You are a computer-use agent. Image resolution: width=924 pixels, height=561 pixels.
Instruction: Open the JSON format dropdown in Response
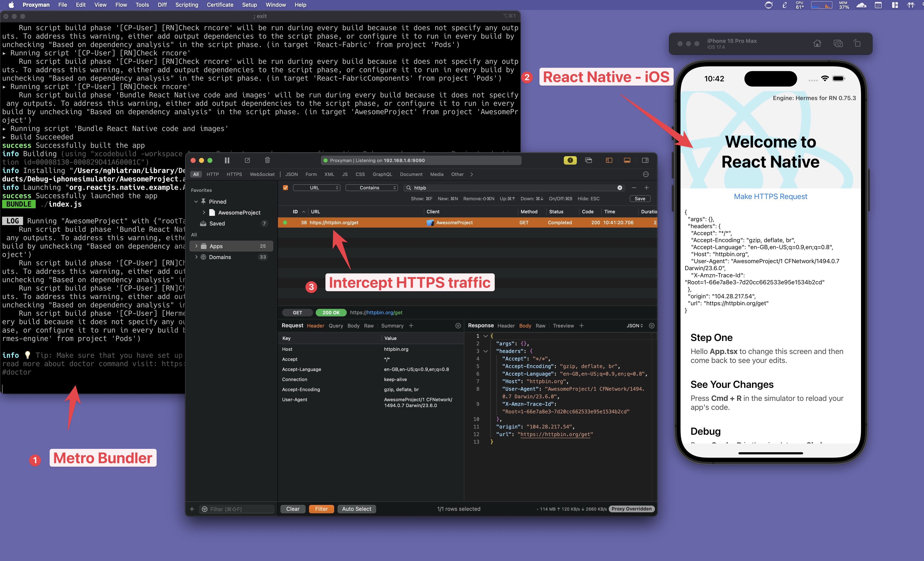coord(635,325)
